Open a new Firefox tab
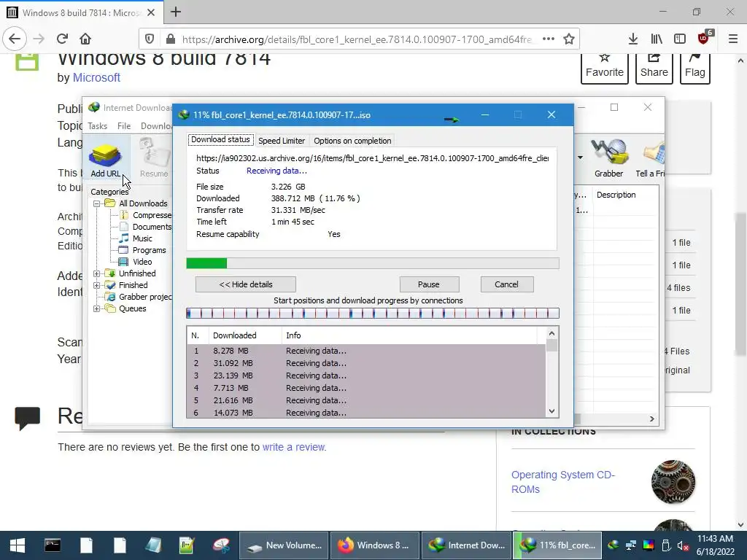Screen dimensions: 747x560 click(x=176, y=12)
